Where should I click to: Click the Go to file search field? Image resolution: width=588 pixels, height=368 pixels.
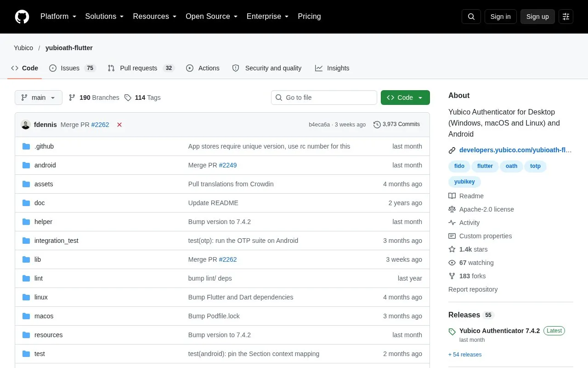(x=324, y=98)
